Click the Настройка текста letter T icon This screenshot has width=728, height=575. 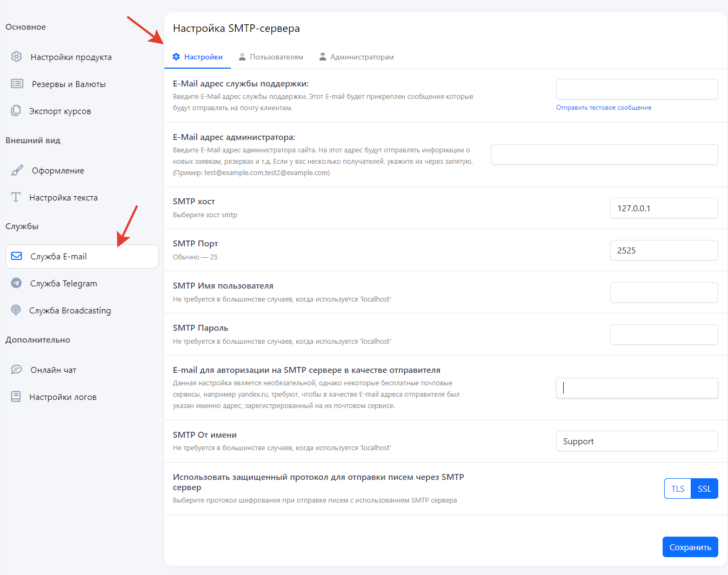[x=16, y=197]
